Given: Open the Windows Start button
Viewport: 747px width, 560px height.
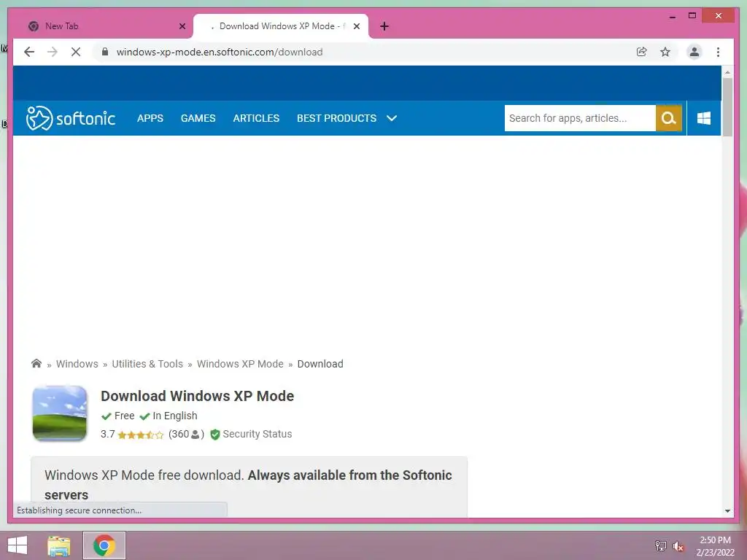Looking at the screenshot, I should pyautogui.click(x=18, y=545).
